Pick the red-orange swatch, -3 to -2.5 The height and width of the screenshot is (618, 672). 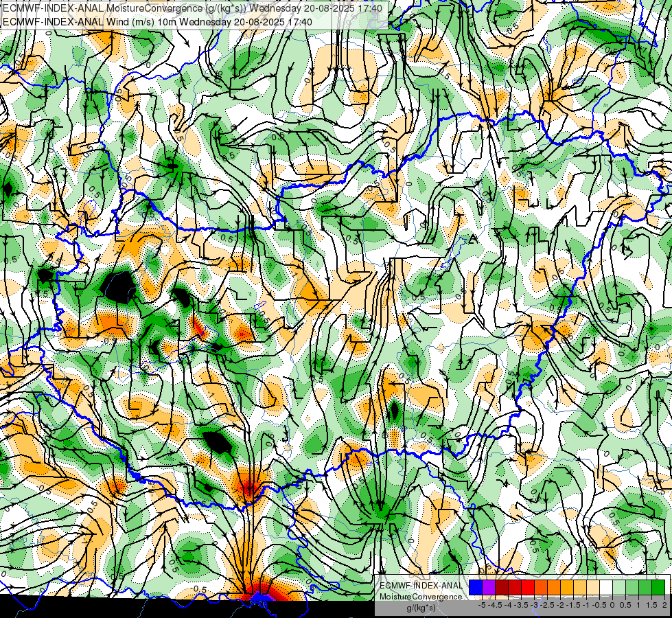[x=541, y=587]
